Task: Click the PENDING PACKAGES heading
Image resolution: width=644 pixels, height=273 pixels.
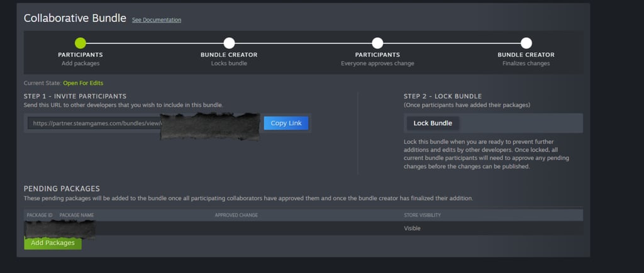Action: (62, 189)
